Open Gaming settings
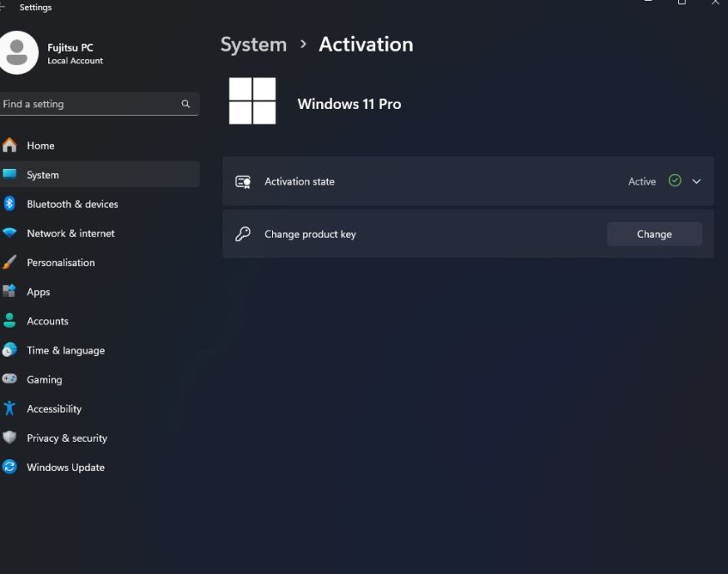Image resolution: width=728 pixels, height=574 pixels. (99, 379)
